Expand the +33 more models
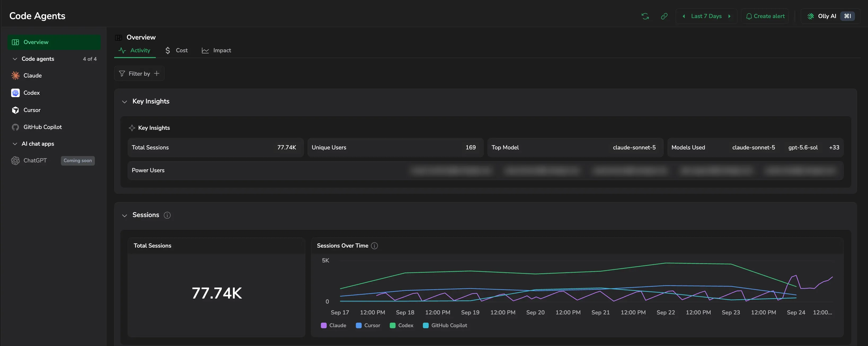Screen dimensions: 868x346 (834, 148)
